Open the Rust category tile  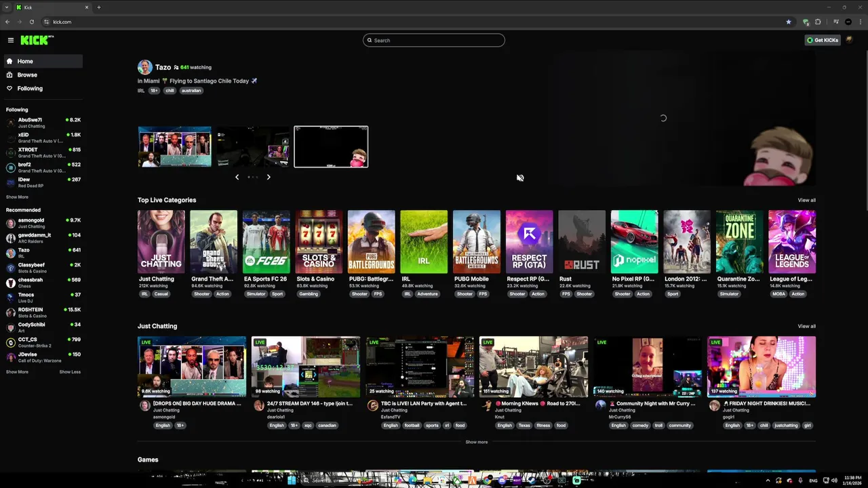pos(582,242)
